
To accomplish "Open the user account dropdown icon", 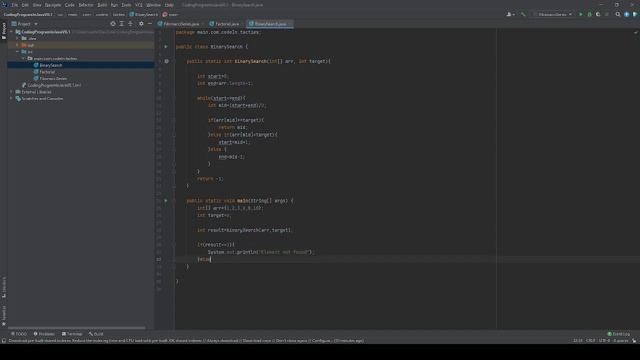I will click(510, 14).
